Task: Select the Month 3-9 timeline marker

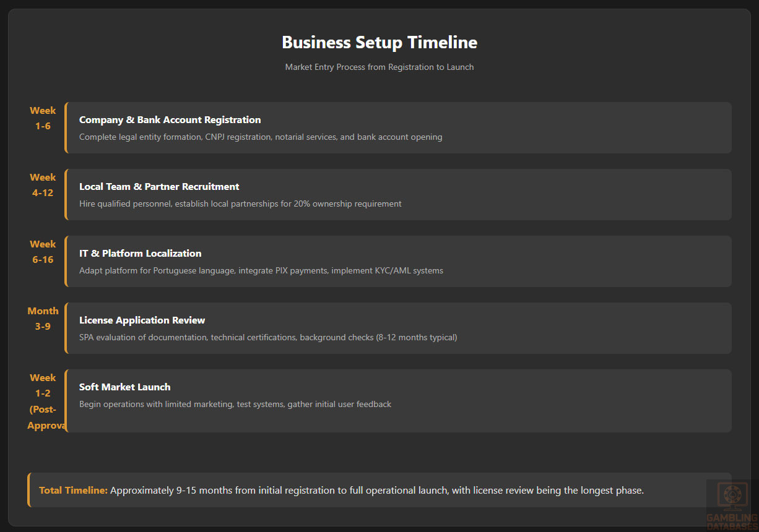Action: tap(43, 319)
